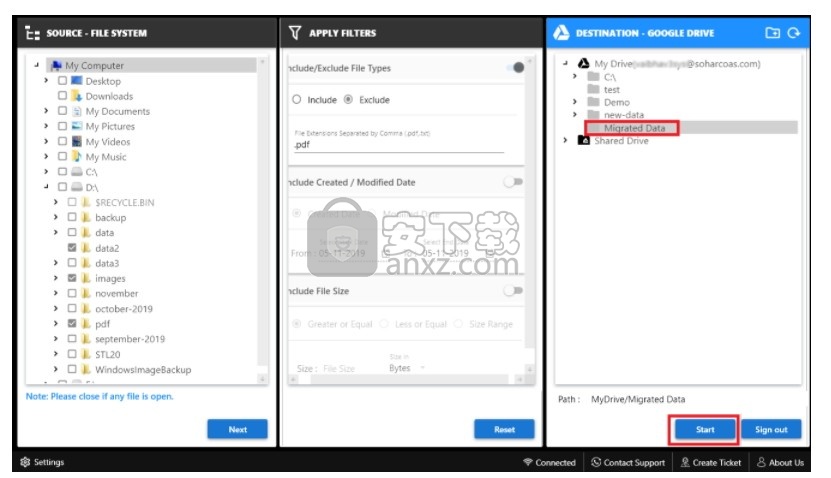Viewport: 831px width, 478px height.
Task: Click the My Documents icon
Action: click(x=77, y=111)
